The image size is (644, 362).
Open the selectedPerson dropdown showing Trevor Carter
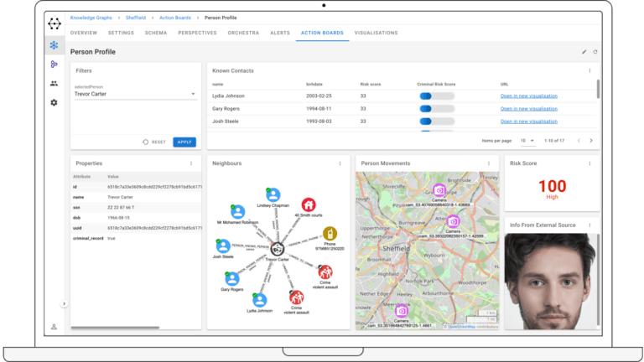pyautogui.click(x=134, y=95)
